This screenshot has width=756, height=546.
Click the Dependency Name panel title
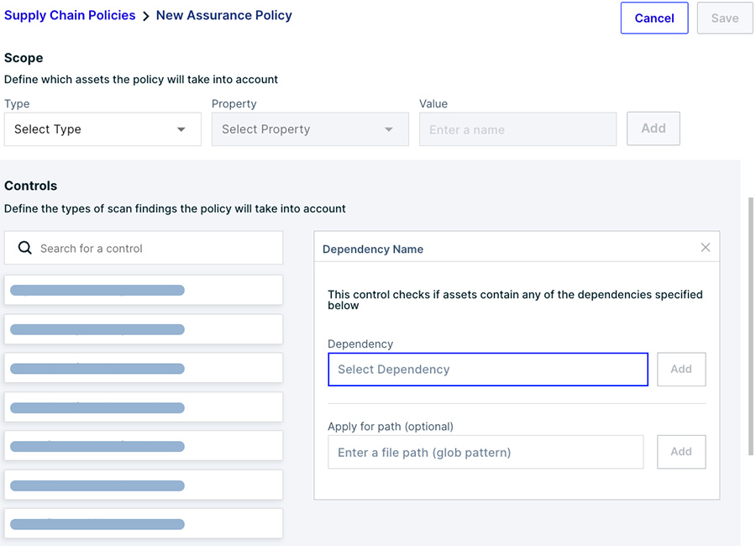(373, 249)
